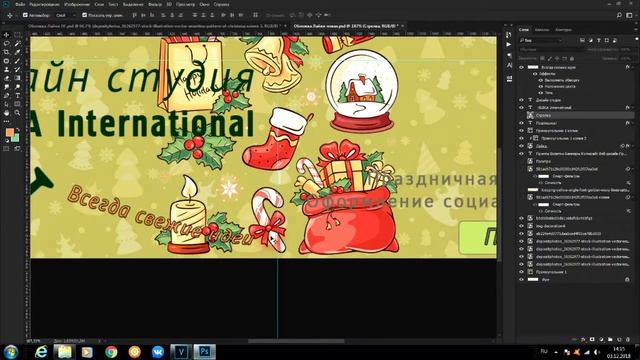Expand effects on International text layer
This screenshot has width=640, height=360.
point(633,108)
